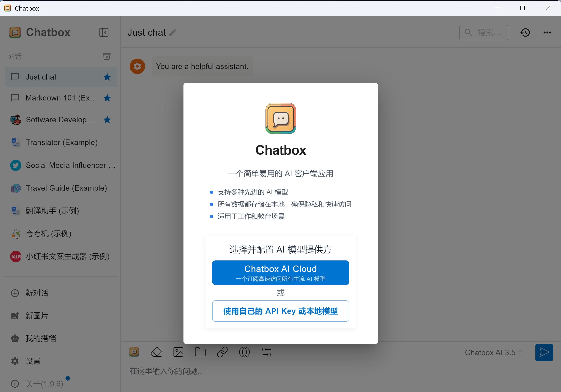The height and width of the screenshot is (392, 561).
Task: Click the 新对话 plus circle icon
Action: pyautogui.click(x=15, y=293)
